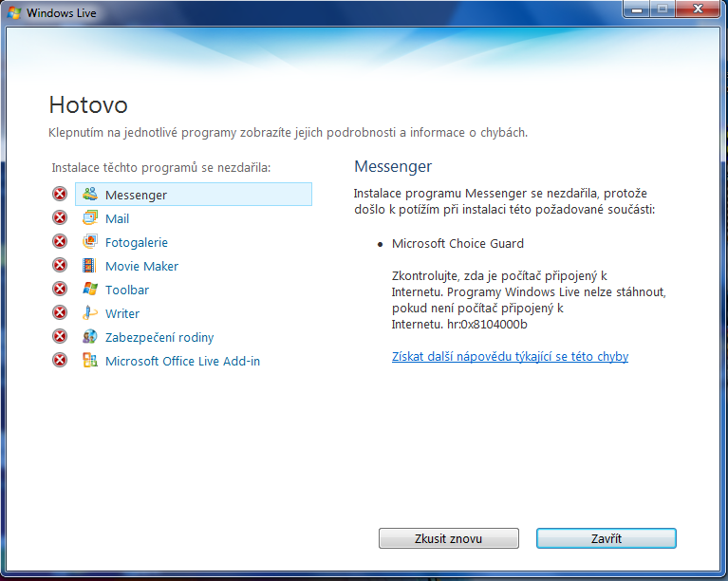Screen dimensions: 728x581
Task: Click the Zabezpečení rodiny icon
Action: (90, 337)
